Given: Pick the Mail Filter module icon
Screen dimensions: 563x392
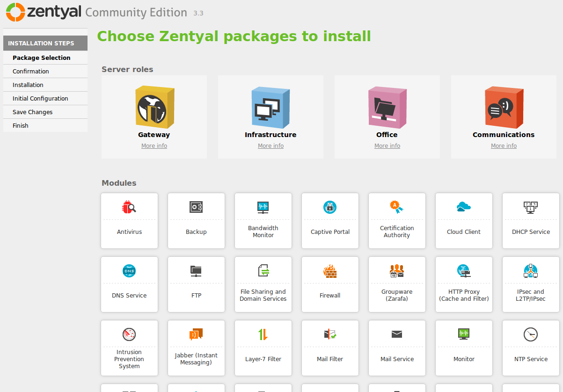Looking at the screenshot, I should pyautogui.click(x=330, y=334).
